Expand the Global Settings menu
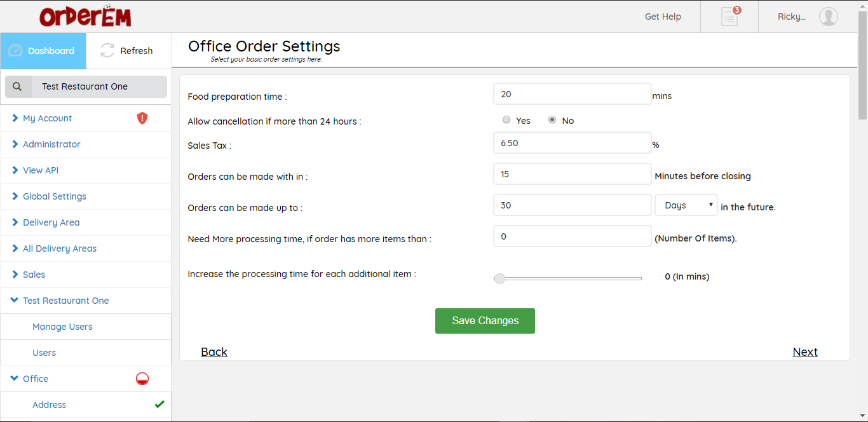This screenshot has height=422, width=868. pyautogui.click(x=54, y=196)
